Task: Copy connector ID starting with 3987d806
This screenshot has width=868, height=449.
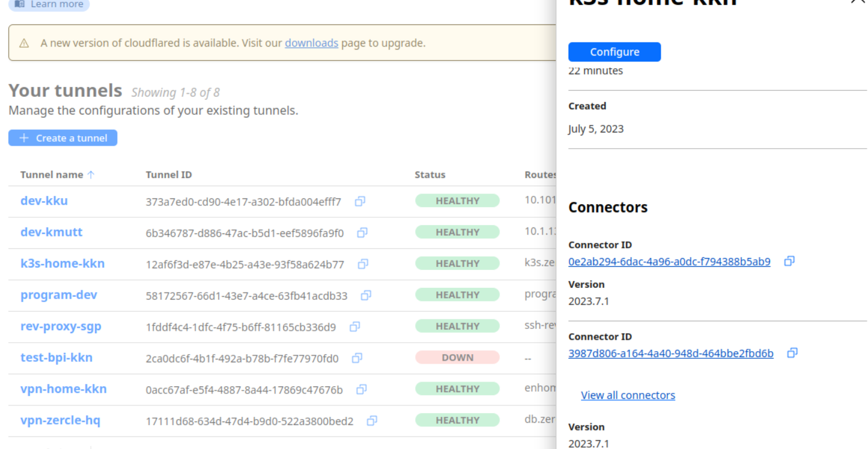Action: point(792,353)
